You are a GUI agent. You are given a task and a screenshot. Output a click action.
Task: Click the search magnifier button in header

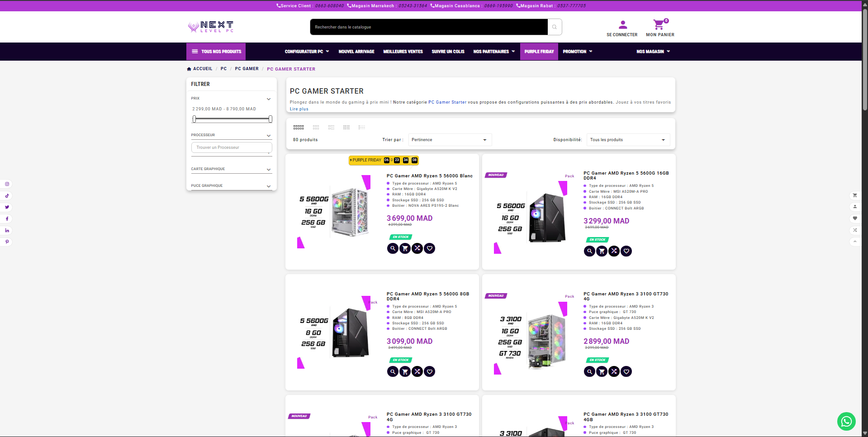click(x=555, y=27)
